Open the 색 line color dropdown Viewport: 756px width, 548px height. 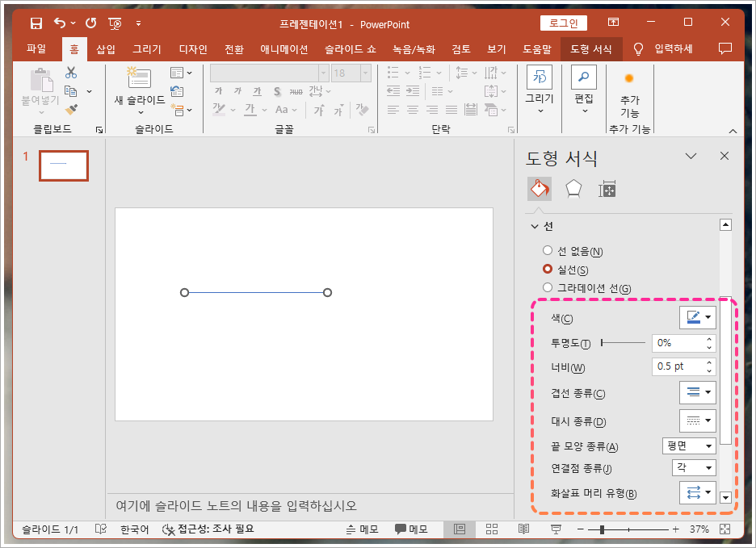698,318
